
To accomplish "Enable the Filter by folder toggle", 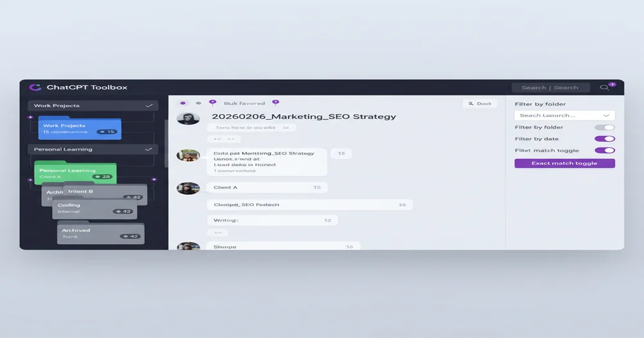I will point(604,127).
